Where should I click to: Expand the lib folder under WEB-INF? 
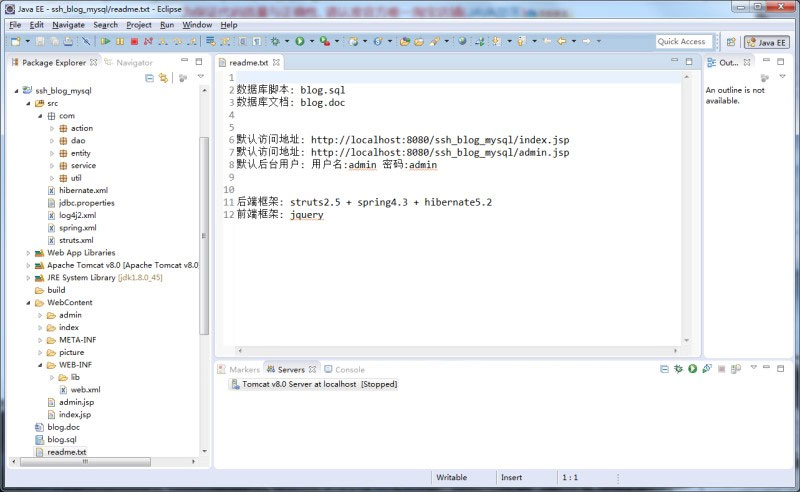tap(52, 378)
